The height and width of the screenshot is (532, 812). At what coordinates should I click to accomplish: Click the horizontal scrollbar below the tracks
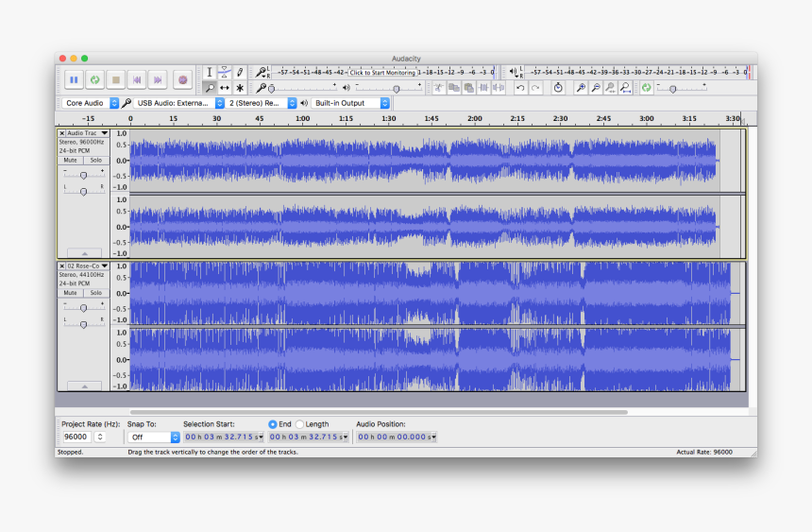pos(379,412)
